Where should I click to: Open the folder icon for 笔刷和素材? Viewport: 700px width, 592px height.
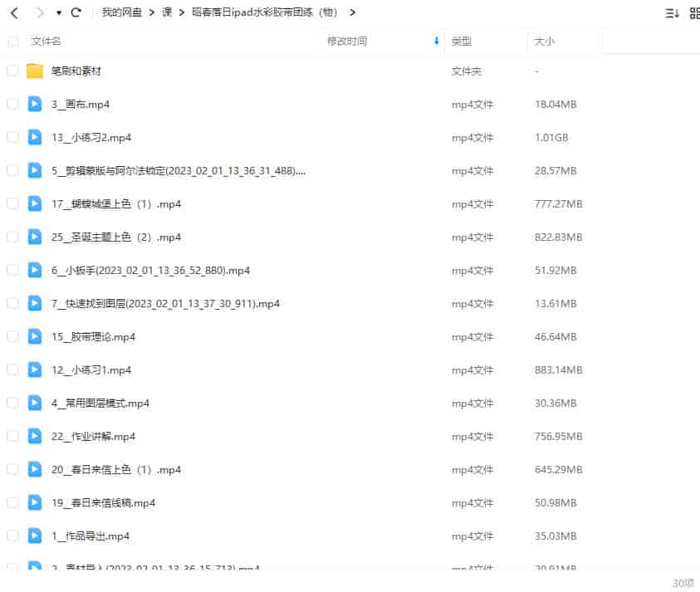pyautogui.click(x=34, y=71)
